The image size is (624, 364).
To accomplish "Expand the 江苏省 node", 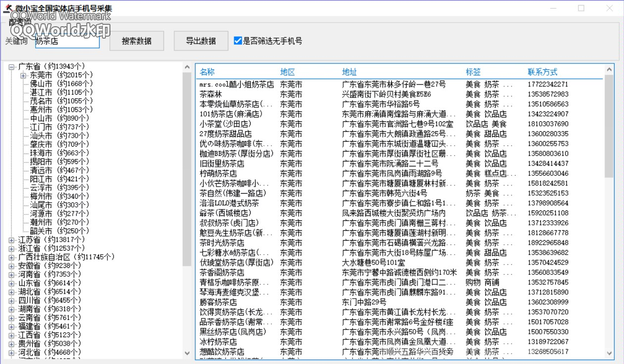I will coord(11,240).
